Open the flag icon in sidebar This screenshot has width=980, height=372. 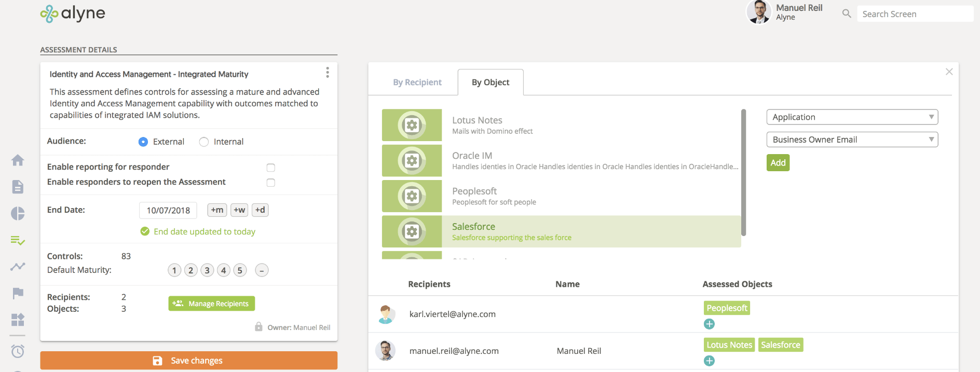pyautogui.click(x=18, y=293)
